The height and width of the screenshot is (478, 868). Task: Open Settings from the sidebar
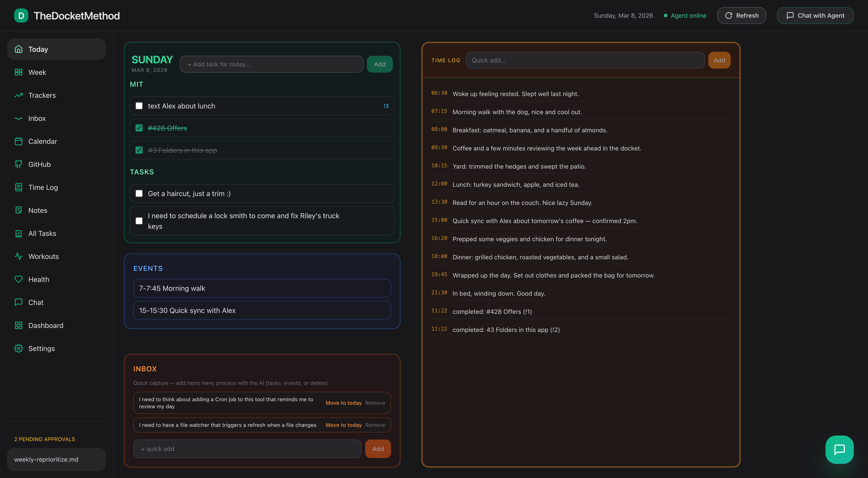41,348
